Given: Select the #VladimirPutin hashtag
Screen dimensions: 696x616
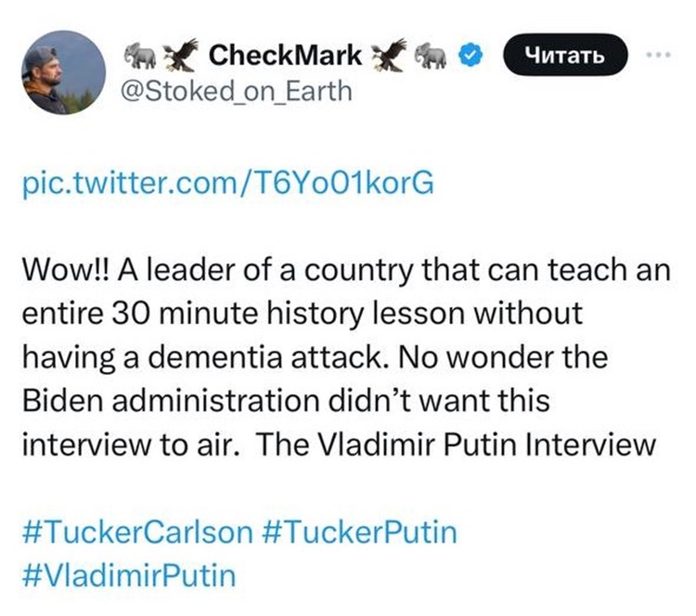Looking at the screenshot, I should tap(128, 575).
